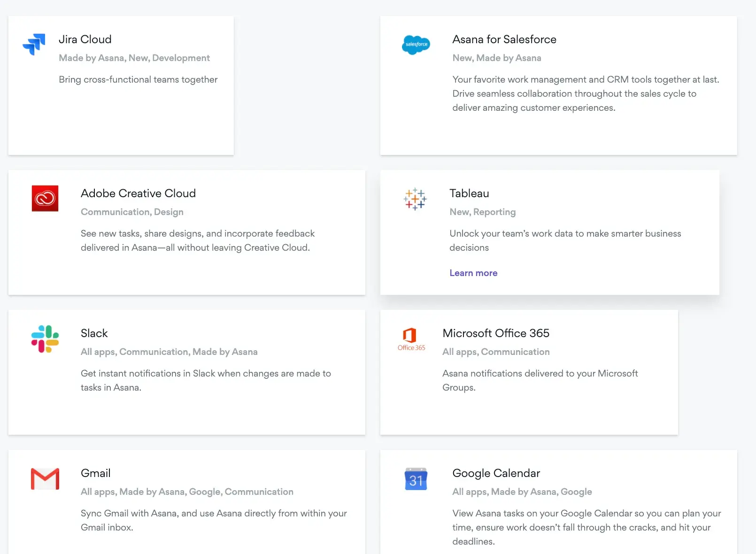Open the Adobe Creative Cloud title
This screenshot has width=756, height=554.
tap(138, 193)
